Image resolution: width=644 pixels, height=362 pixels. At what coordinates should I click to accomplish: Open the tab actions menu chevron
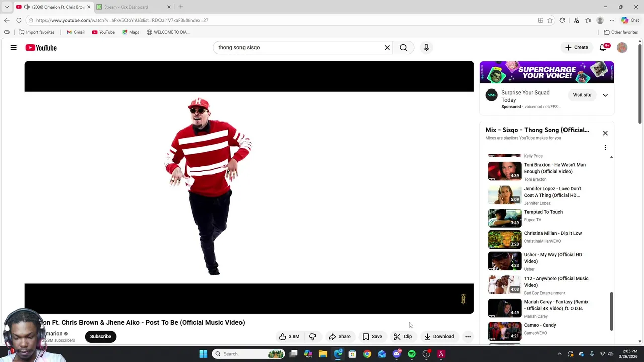click(x=7, y=7)
